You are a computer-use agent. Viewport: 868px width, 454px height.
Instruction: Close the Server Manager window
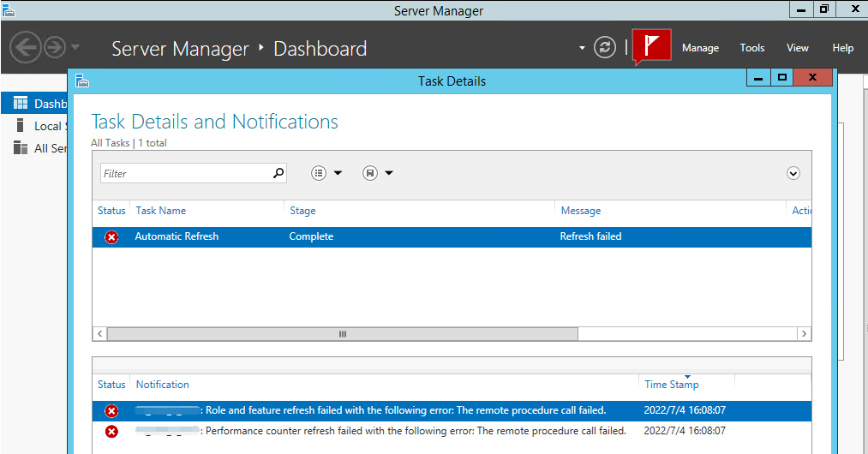(x=855, y=9)
